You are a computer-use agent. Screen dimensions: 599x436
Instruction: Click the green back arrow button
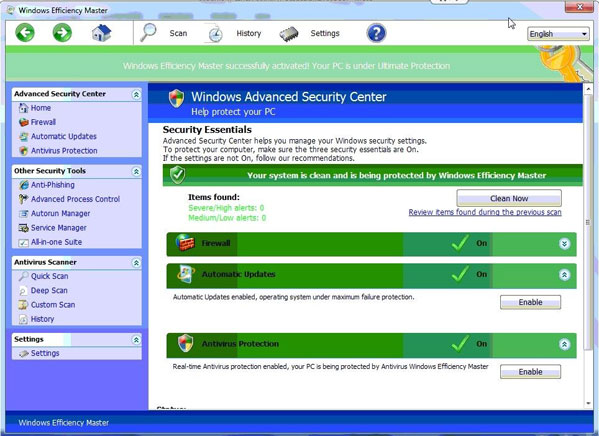pyautogui.click(x=25, y=32)
